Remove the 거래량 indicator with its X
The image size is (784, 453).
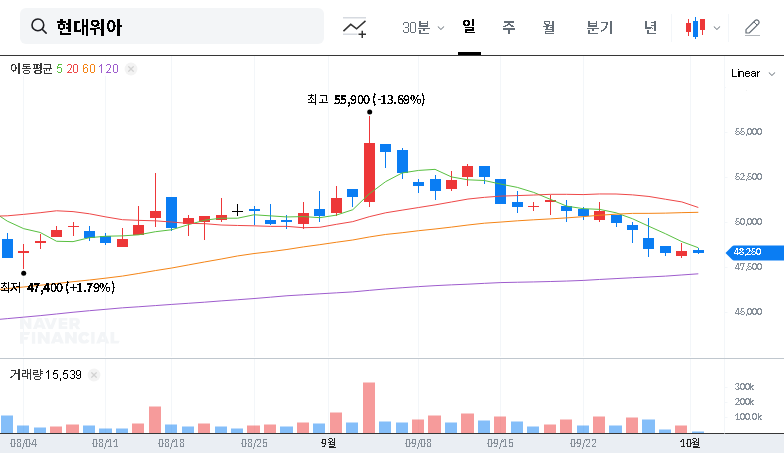tap(94, 374)
